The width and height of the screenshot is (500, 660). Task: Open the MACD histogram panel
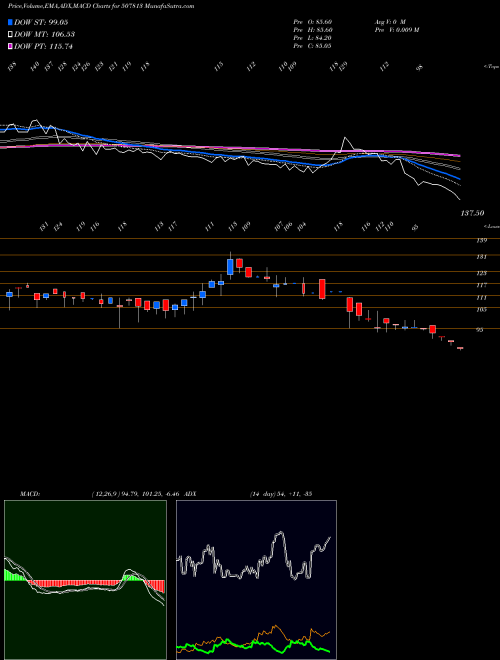coord(85,580)
